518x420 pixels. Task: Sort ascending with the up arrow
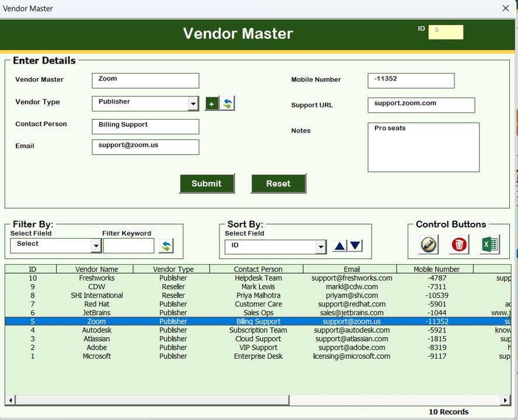tap(339, 246)
